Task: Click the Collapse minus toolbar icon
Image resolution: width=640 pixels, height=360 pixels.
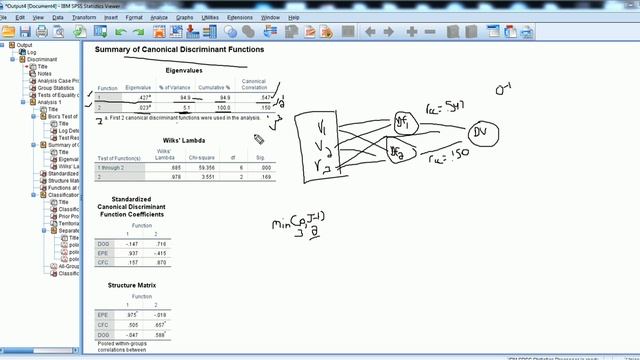Action: pos(430,31)
